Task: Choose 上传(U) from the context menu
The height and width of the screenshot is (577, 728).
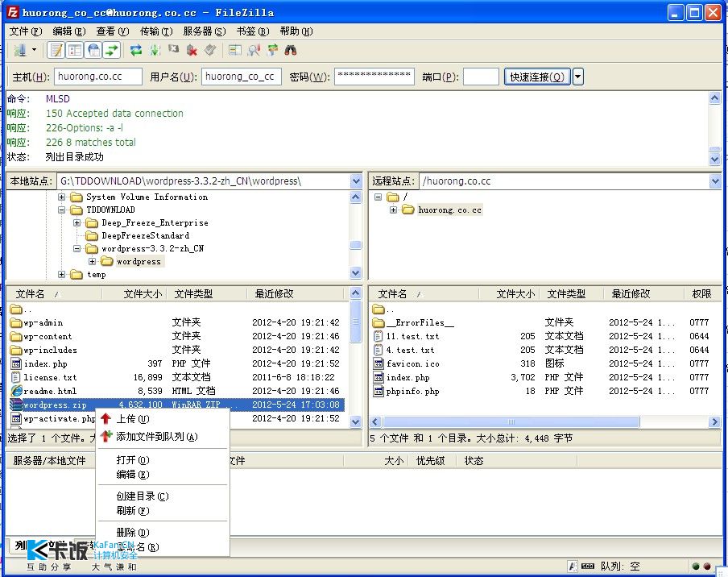Action: tap(163, 419)
